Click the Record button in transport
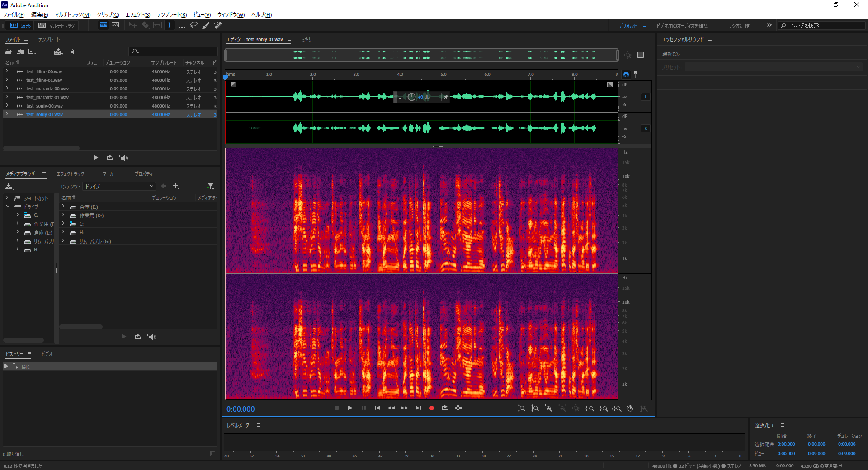The width and height of the screenshot is (868, 470). (x=432, y=408)
